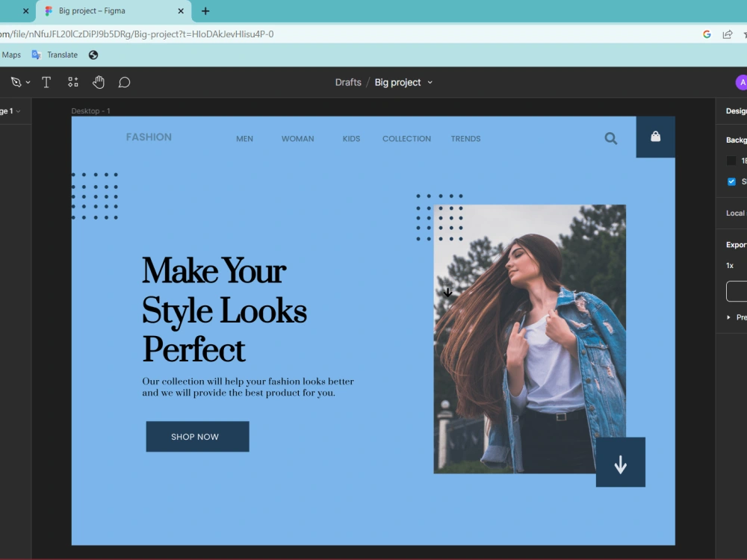Click the search magnifier icon in design
The height and width of the screenshot is (560, 747).
click(x=611, y=139)
